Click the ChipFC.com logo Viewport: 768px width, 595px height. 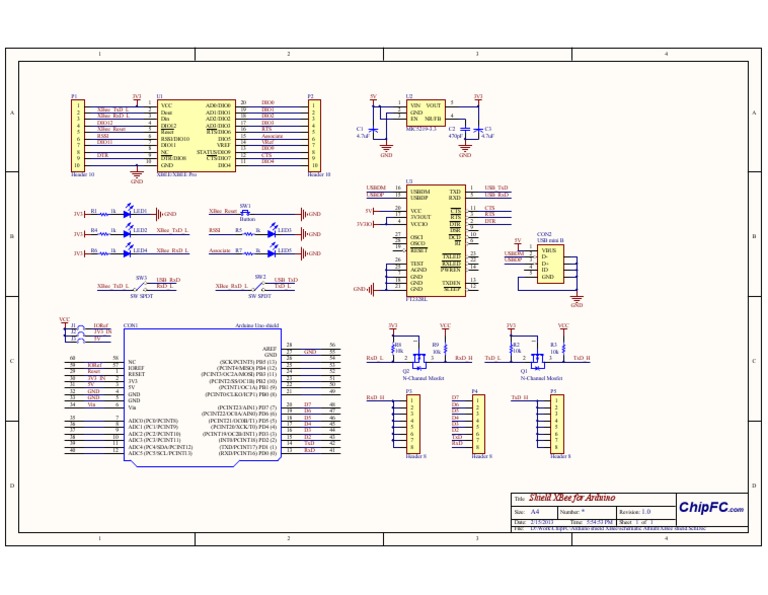pos(711,508)
